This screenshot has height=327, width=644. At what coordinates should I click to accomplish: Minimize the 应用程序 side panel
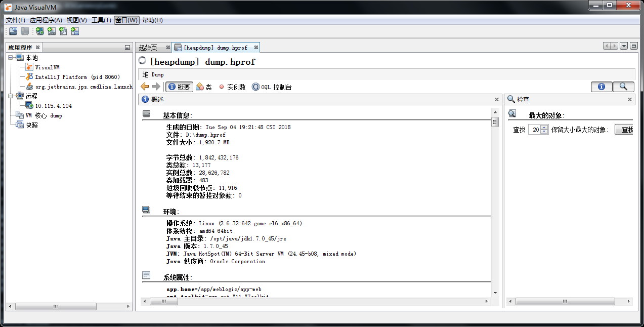127,48
